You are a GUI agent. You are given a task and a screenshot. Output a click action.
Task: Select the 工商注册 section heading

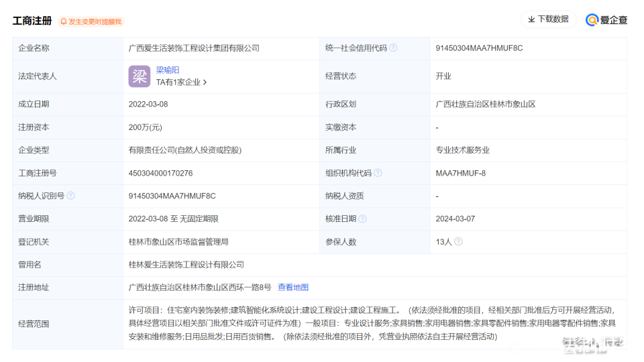pyautogui.click(x=32, y=21)
